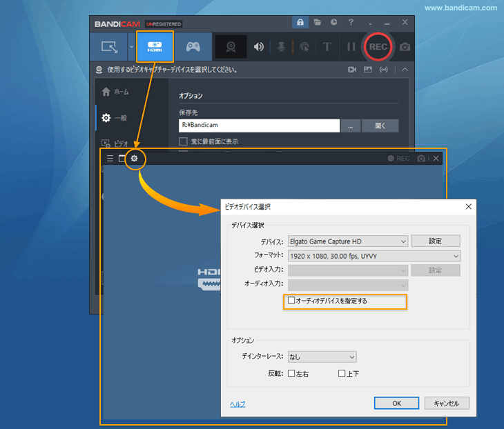
Task: Check オーディオデバイスを指定する checkbox
Action: [x=291, y=301]
